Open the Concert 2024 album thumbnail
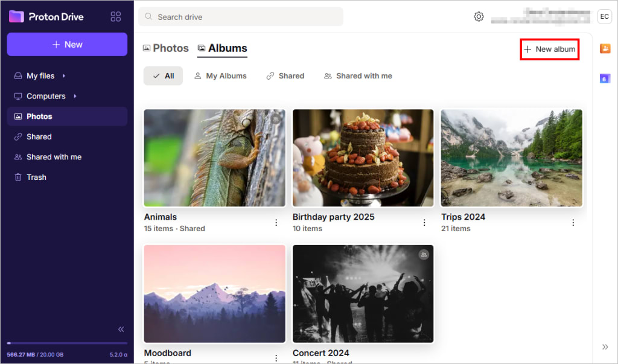The image size is (618, 364). point(363,294)
